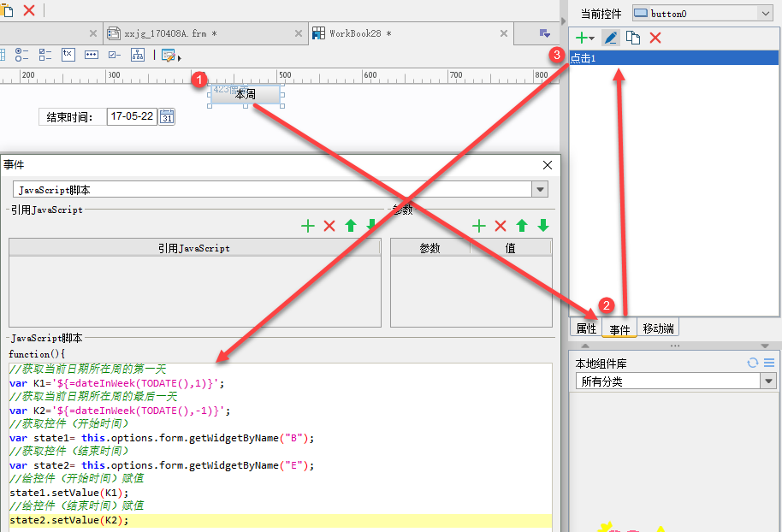Click the calendar icon next to 17-05-22
Image resolution: width=782 pixels, height=532 pixels.
coord(167,116)
